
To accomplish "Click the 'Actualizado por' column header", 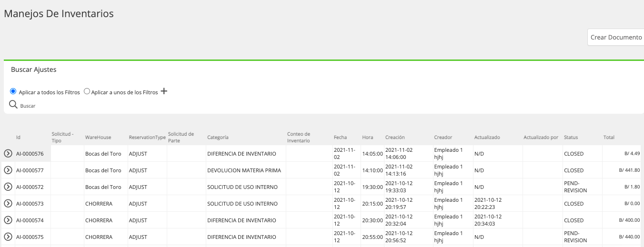I will pos(541,137).
